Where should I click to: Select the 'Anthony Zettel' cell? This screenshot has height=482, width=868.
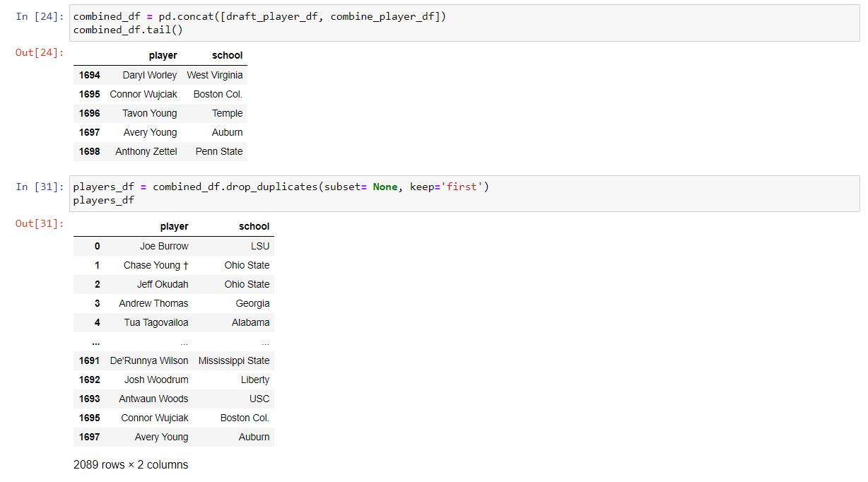pos(146,151)
